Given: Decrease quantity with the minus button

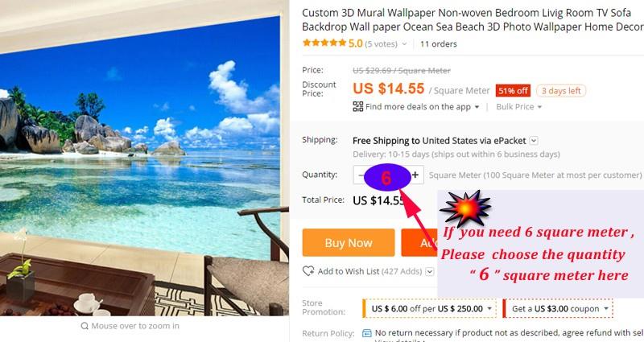Looking at the screenshot, I should pyautogui.click(x=361, y=175).
